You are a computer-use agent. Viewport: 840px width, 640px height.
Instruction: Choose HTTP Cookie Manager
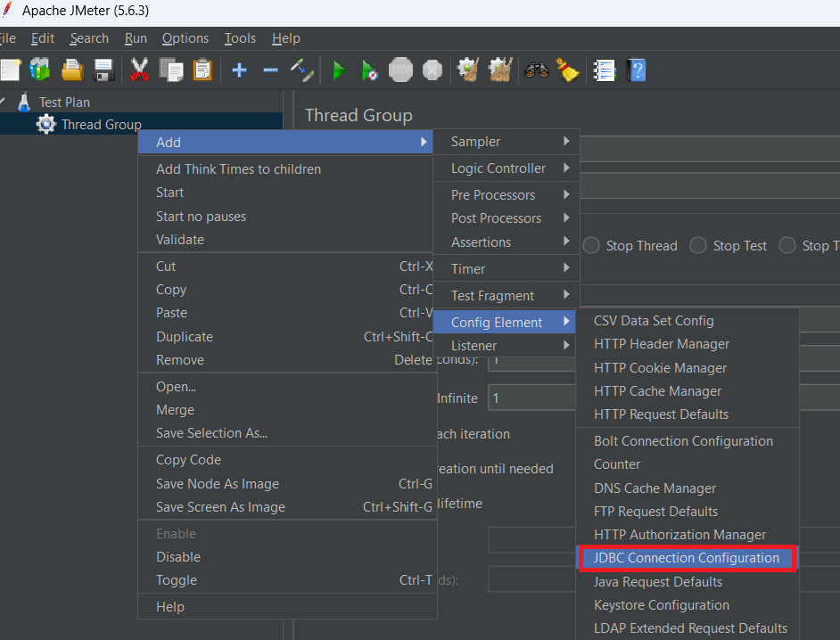pyautogui.click(x=688, y=368)
